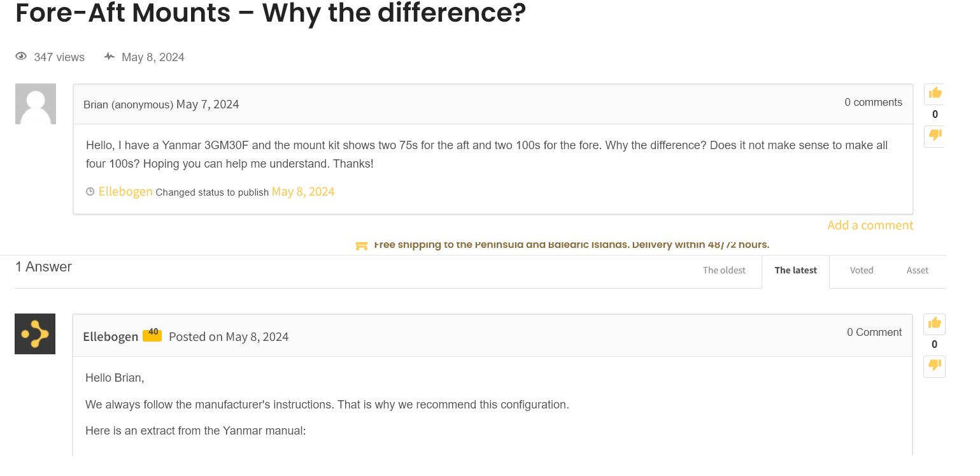Downvote Brian's question with thumbs-down icon

point(934,135)
